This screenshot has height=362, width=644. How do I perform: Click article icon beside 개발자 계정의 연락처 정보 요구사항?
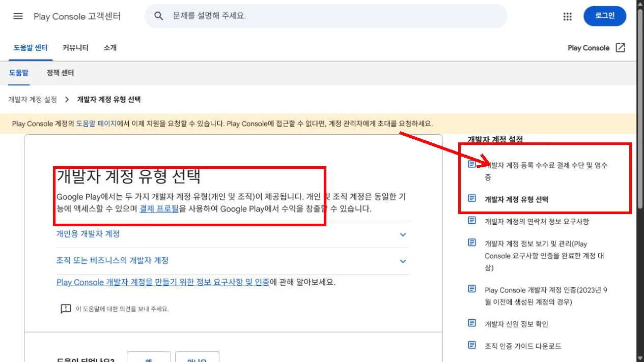coord(472,221)
